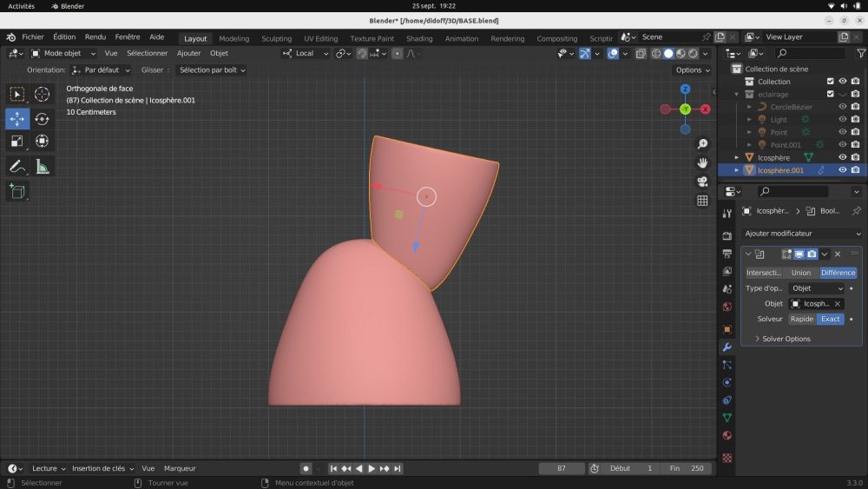Viewport: 868px width, 489px height.
Task: Choose the 3D Cursor tool
Action: coord(42,94)
